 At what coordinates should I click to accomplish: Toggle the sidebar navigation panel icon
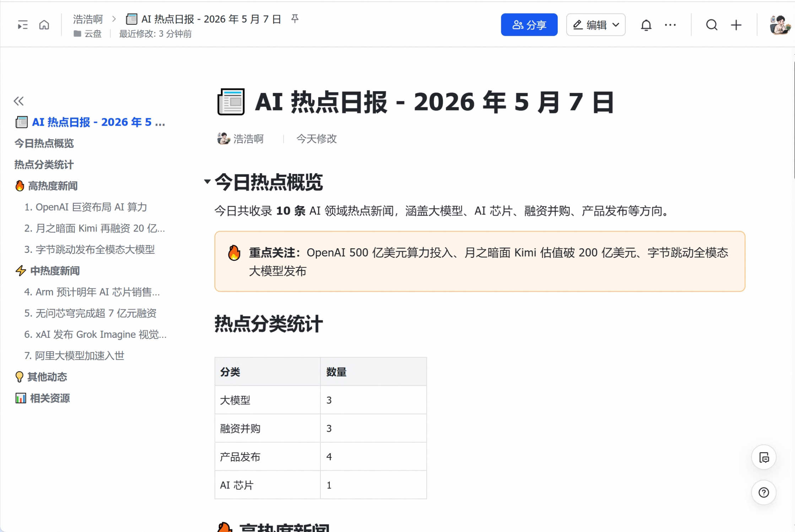(23, 25)
